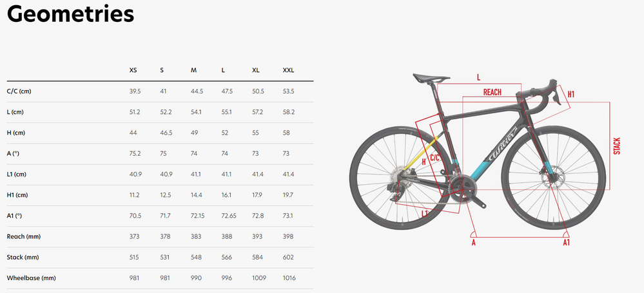
Task: Select the XS size column header
Action: coord(133,70)
